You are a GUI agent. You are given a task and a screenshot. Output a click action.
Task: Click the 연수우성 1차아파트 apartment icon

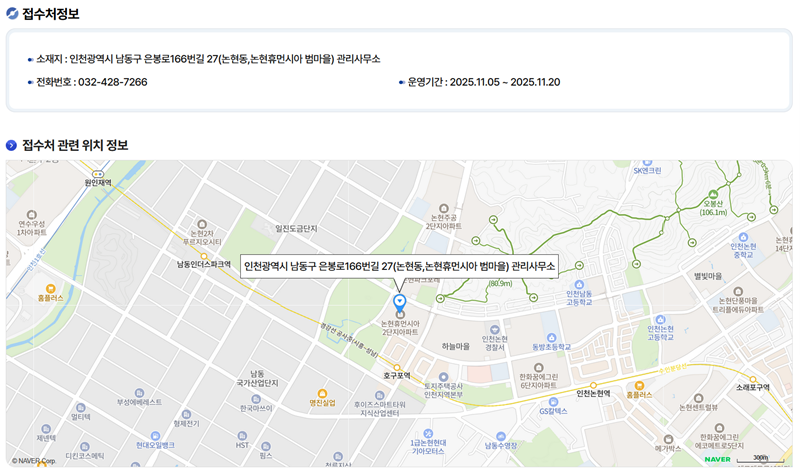(x=32, y=215)
